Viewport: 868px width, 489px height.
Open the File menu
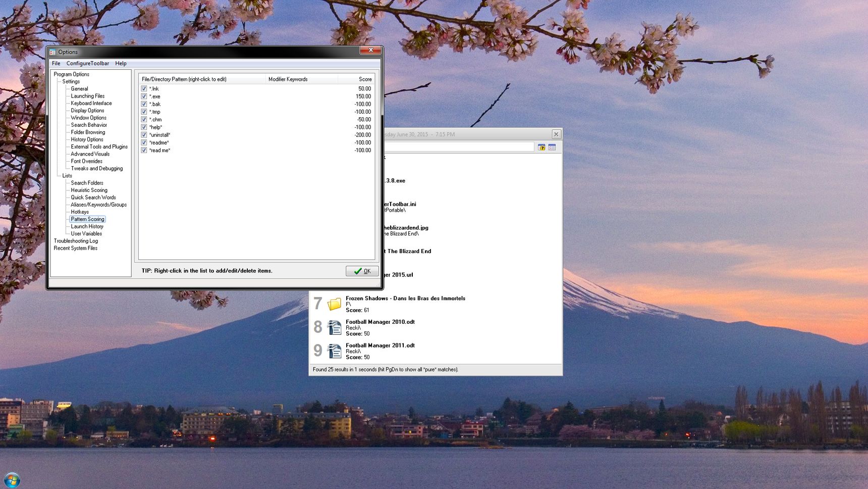tap(56, 63)
